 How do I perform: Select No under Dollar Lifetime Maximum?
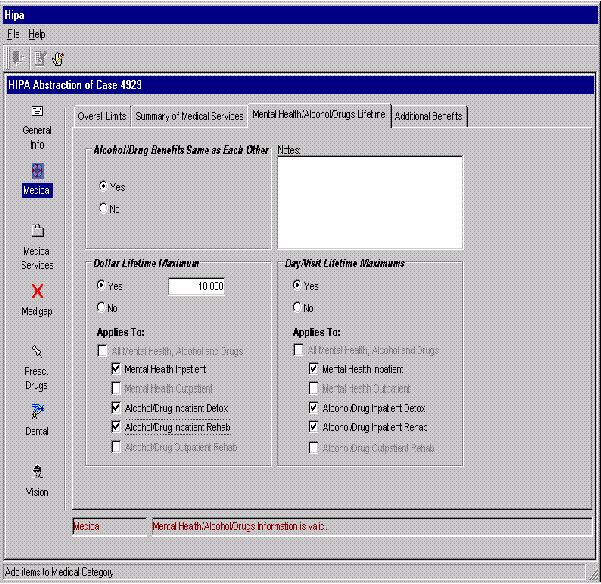point(102,307)
